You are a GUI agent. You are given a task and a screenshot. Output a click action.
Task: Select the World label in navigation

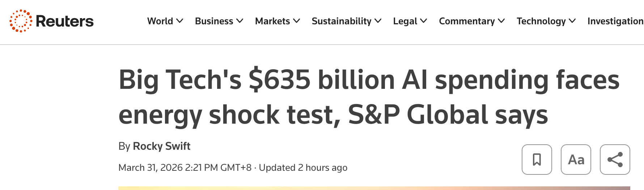click(x=160, y=21)
